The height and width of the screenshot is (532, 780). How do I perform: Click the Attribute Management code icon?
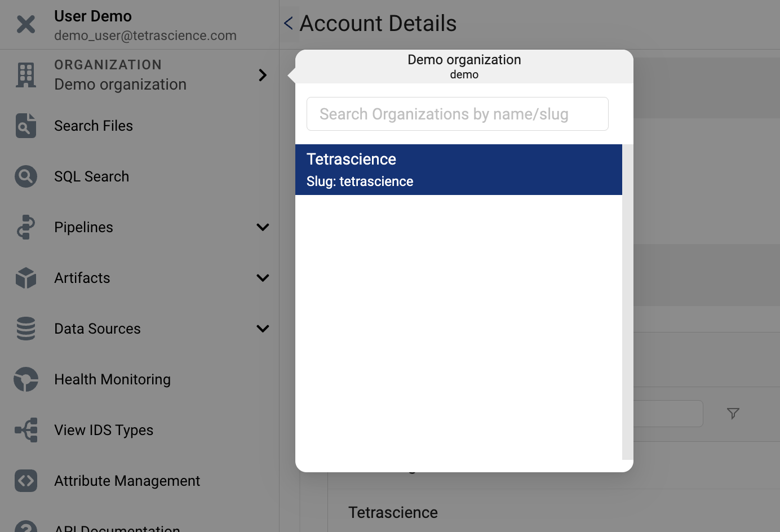(26, 481)
